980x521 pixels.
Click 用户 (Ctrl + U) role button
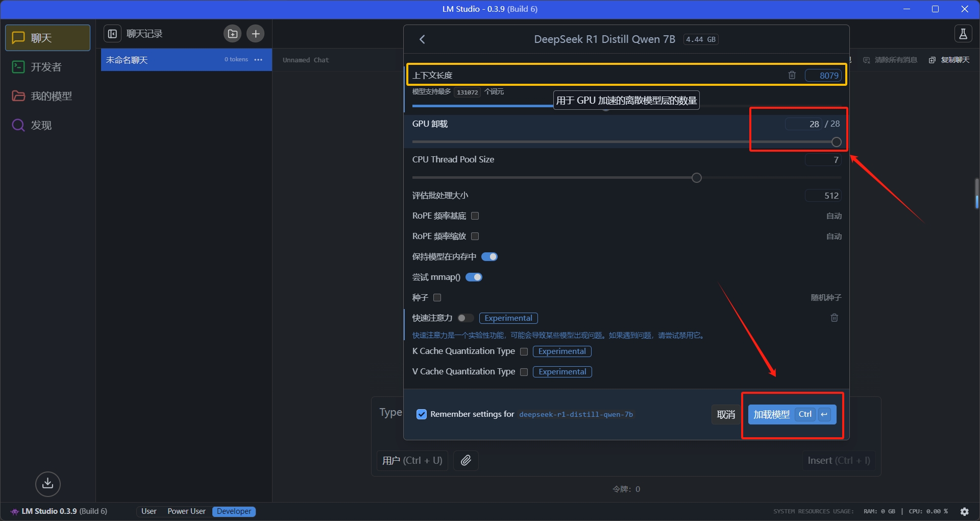coord(412,460)
